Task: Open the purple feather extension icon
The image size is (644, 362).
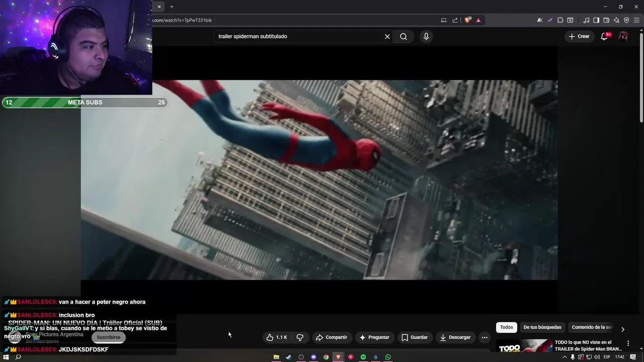Action: click(550, 20)
